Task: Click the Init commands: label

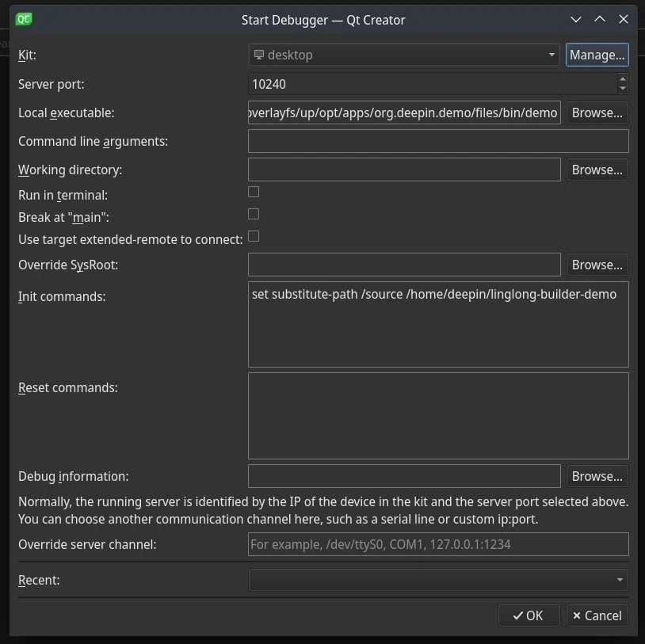Action: pyautogui.click(x=62, y=296)
